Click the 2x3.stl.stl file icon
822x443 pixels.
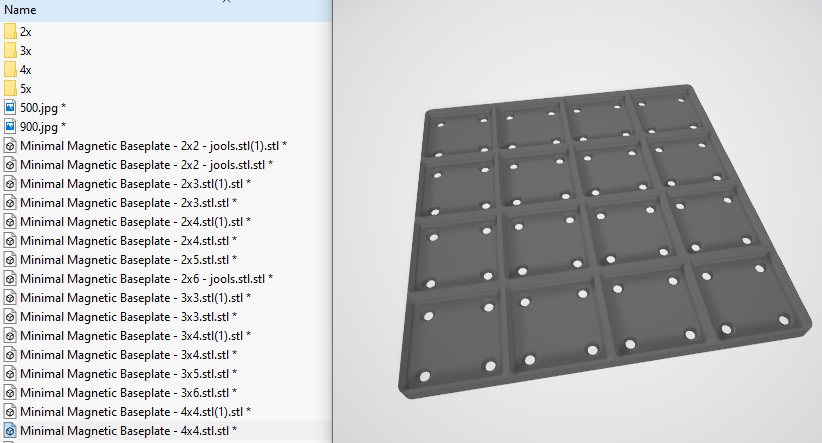(10, 202)
